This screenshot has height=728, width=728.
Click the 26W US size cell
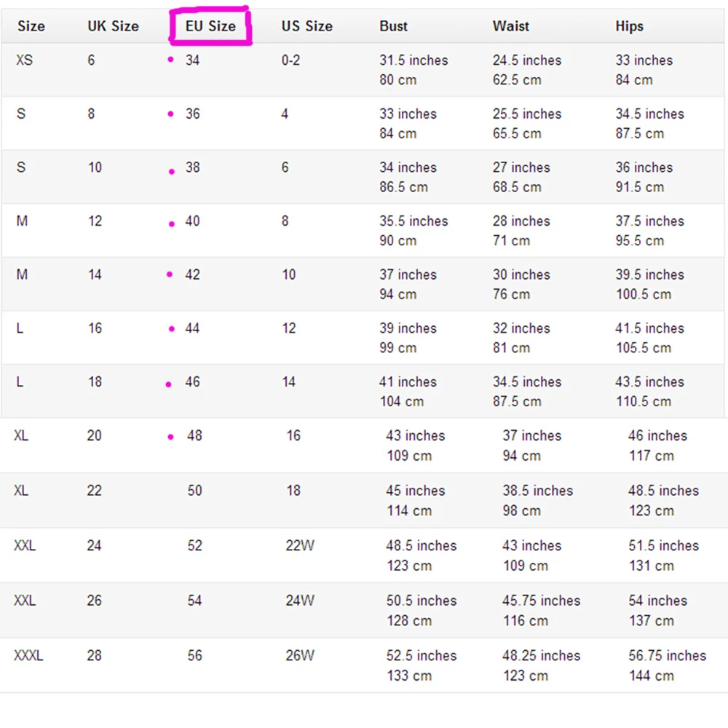coord(299,656)
